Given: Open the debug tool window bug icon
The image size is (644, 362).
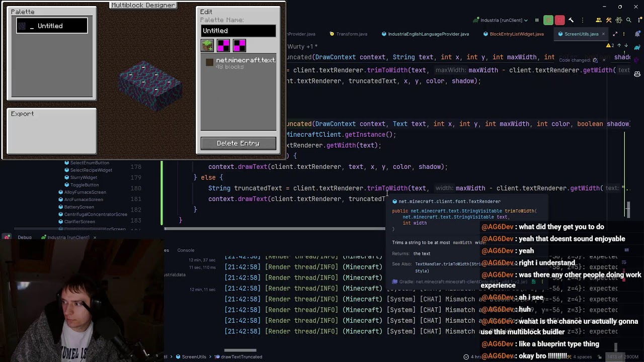Looking at the screenshot, I should 8,237.
